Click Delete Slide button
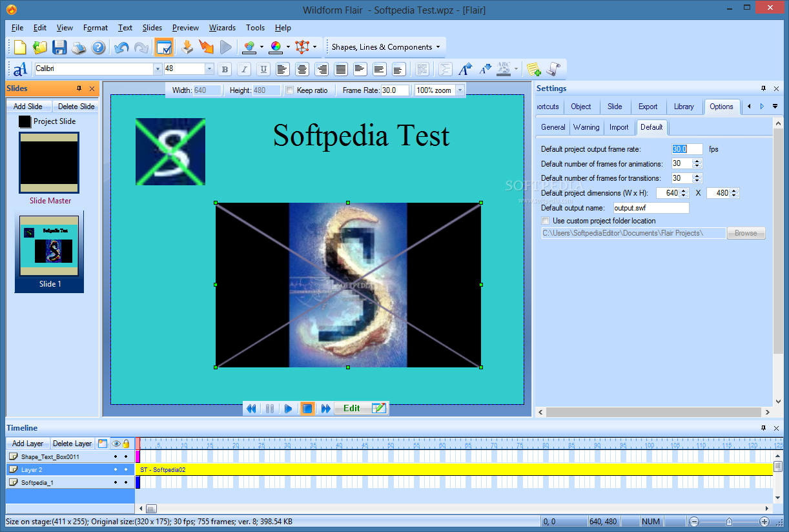This screenshot has height=532, width=789. click(x=76, y=107)
